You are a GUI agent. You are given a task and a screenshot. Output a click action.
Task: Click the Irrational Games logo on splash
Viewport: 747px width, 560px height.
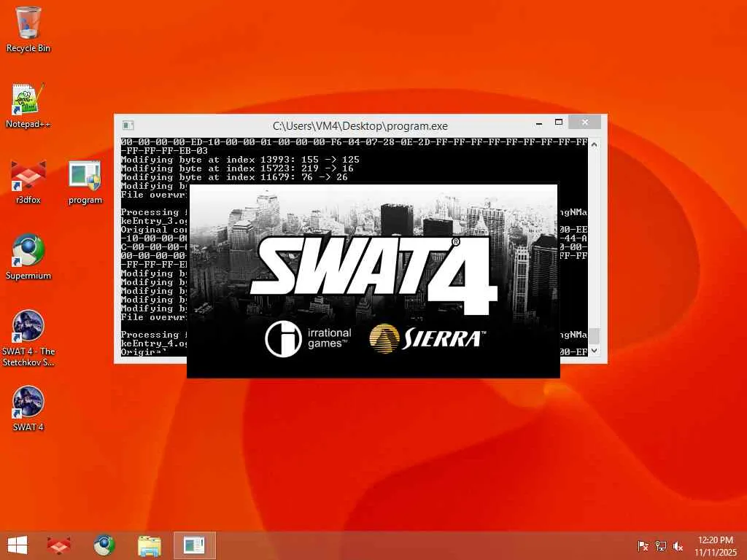click(309, 338)
